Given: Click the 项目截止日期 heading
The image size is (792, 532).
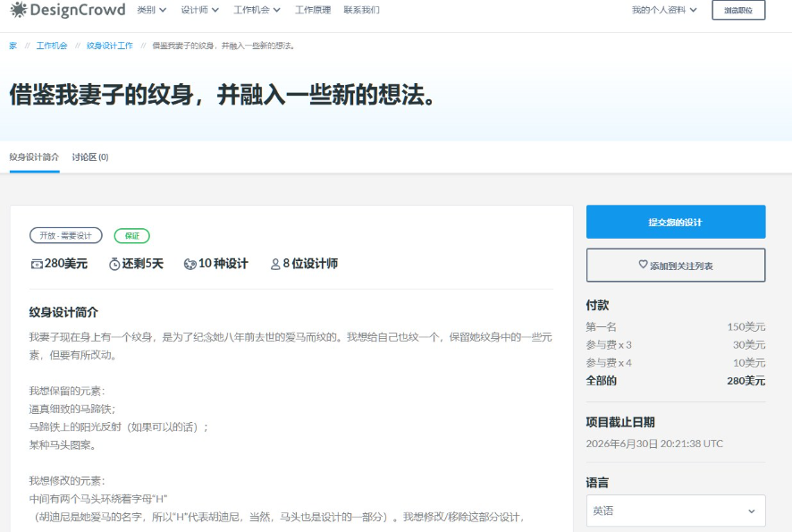Looking at the screenshot, I should (x=620, y=422).
